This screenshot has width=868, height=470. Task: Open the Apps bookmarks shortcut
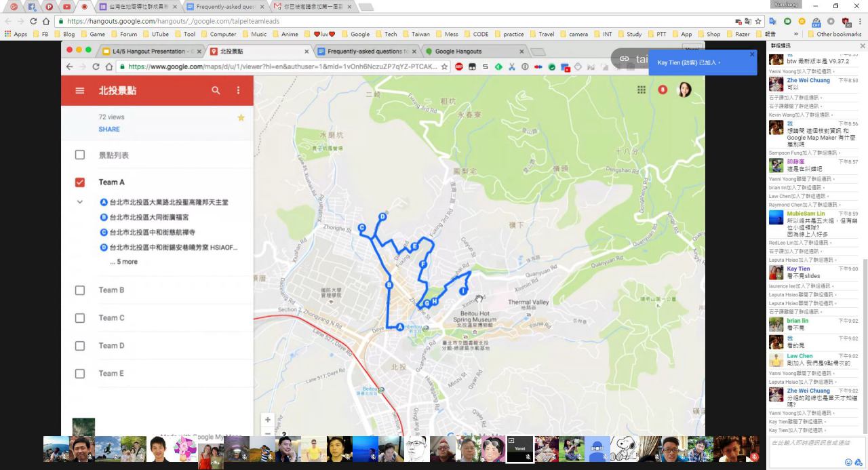(x=16, y=34)
